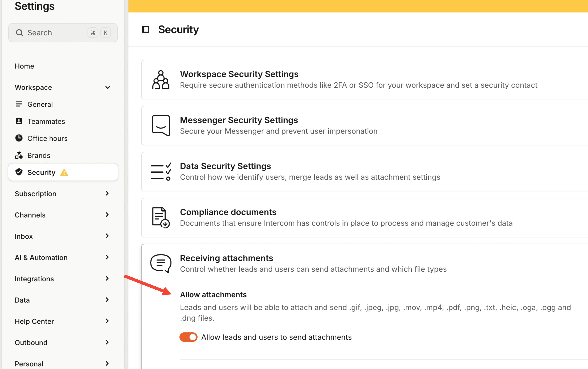Screen dimensions: 588x369
Task: Expand the Channels section arrow
Action: [107, 215]
